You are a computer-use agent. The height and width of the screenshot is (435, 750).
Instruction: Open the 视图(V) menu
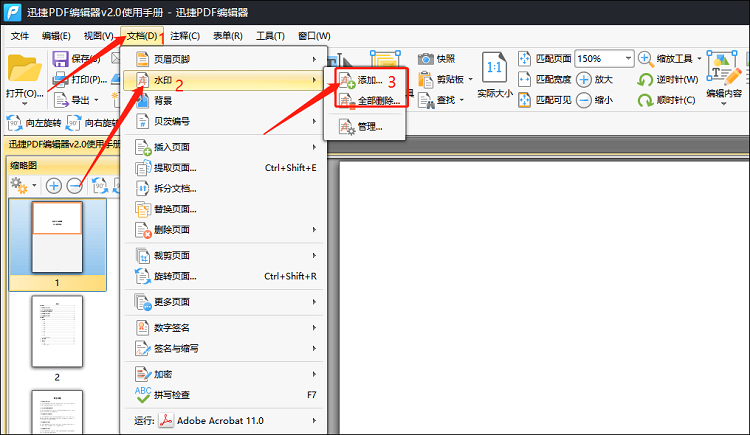click(x=98, y=36)
